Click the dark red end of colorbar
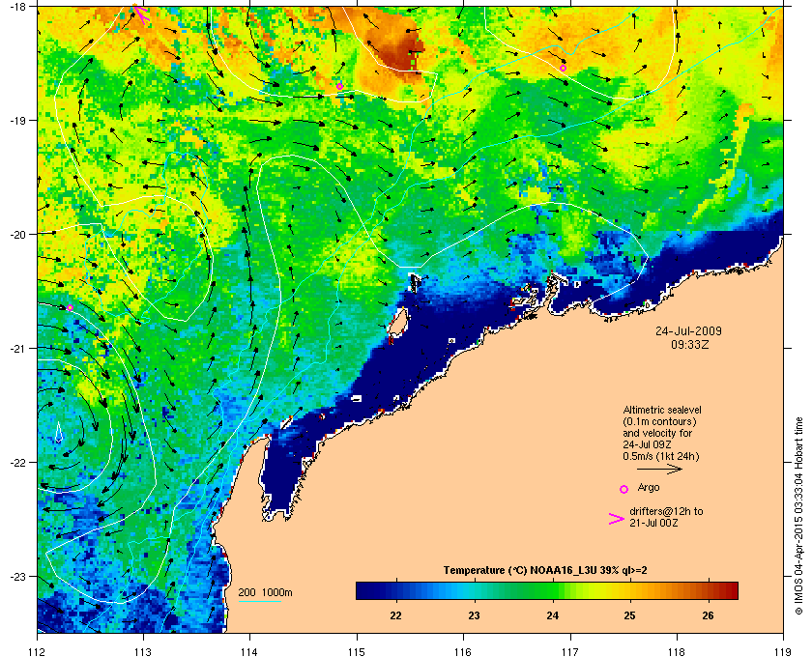This screenshot has height=657, width=812. (731, 590)
